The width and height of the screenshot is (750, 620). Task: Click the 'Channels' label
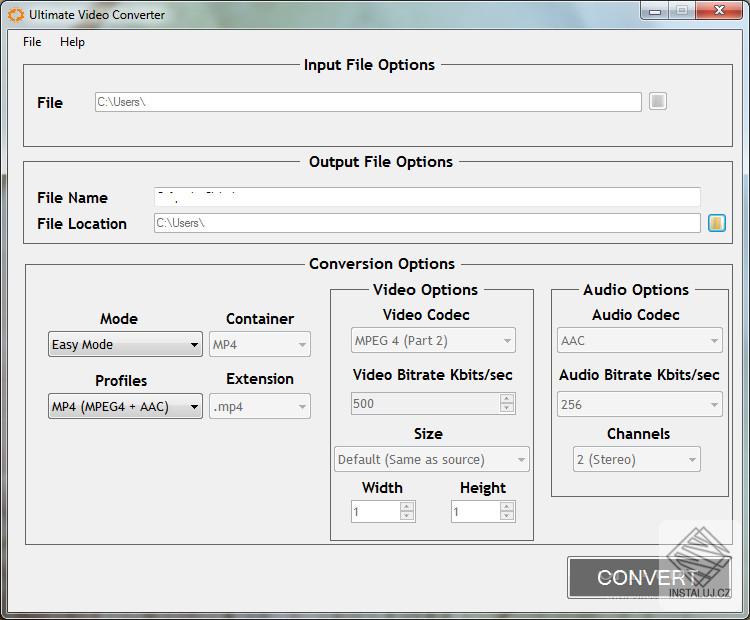(638, 433)
